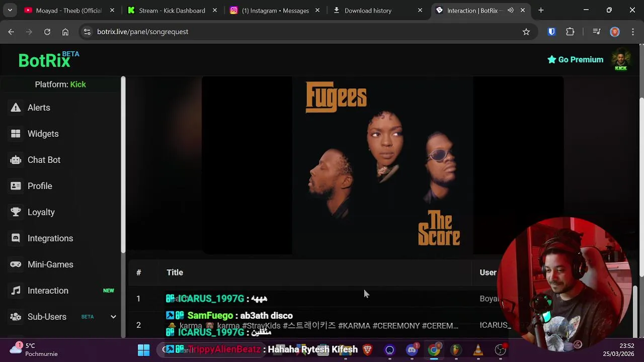Screen dimensions: 644x362
Task: Click the Profile card icon
Action: 16,186
